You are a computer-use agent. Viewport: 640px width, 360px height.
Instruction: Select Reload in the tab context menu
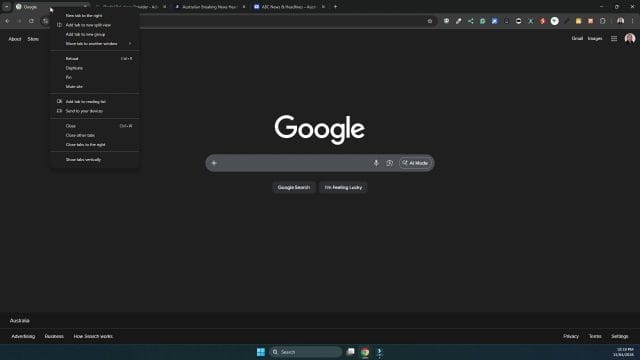pos(95,59)
